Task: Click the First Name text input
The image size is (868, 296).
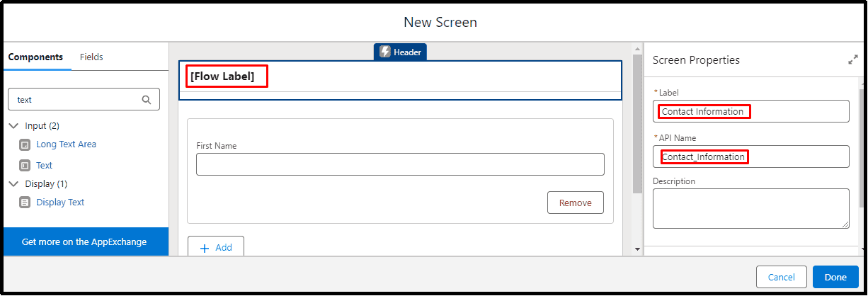Action: coord(400,164)
